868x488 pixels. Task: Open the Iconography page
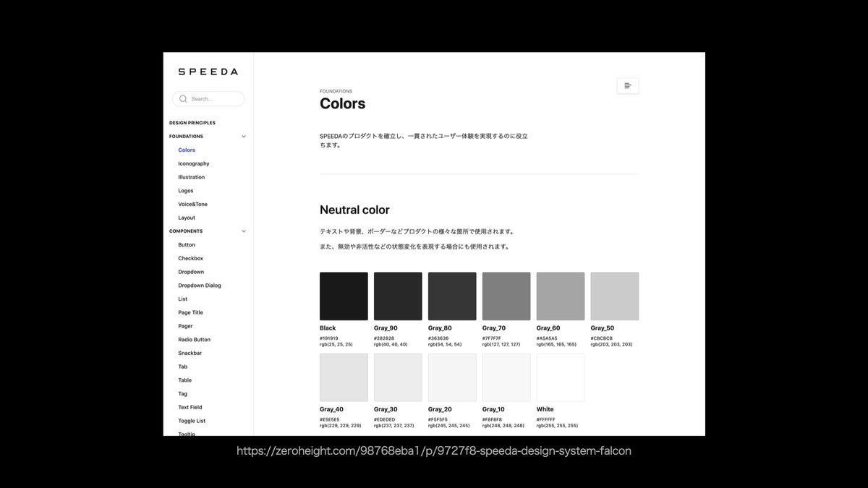coord(194,164)
